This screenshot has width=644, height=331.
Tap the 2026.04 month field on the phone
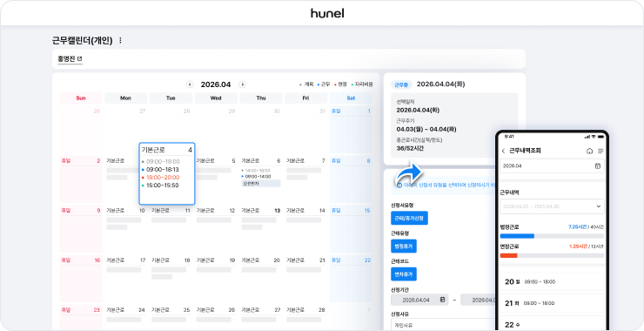[552, 165]
